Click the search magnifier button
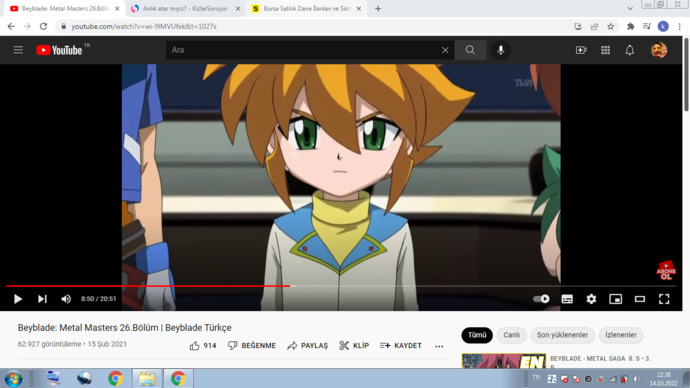690x388 pixels. [470, 50]
